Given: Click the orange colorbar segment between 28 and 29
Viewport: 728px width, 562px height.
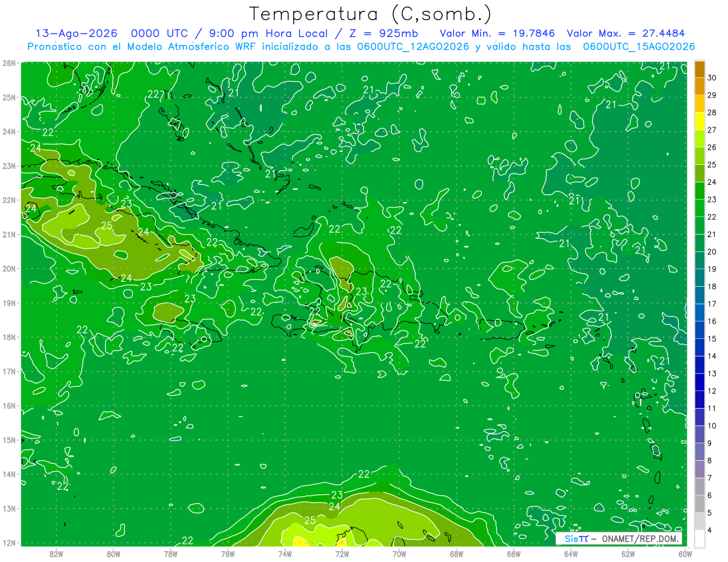Looking at the screenshot, I should pyautogui.click(x=699, y=104).
